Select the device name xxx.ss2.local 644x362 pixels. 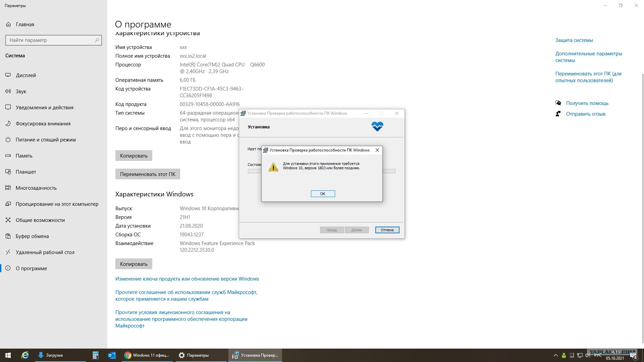(193, 56)
